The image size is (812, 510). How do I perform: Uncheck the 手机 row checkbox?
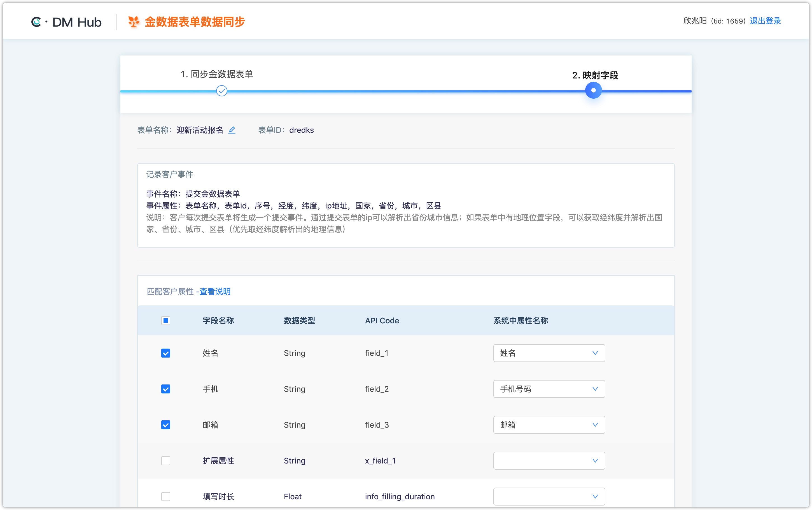[x=166, y=389]
